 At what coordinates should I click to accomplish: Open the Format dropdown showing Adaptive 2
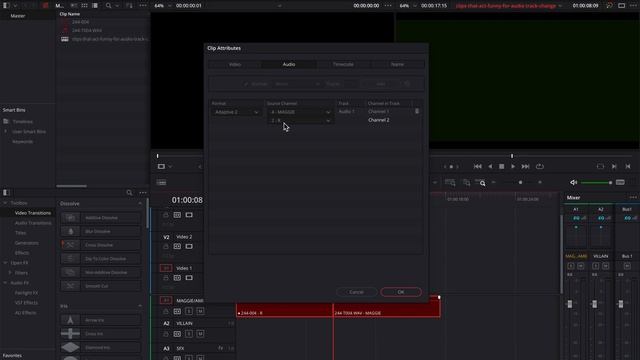[x=236, y=112]
